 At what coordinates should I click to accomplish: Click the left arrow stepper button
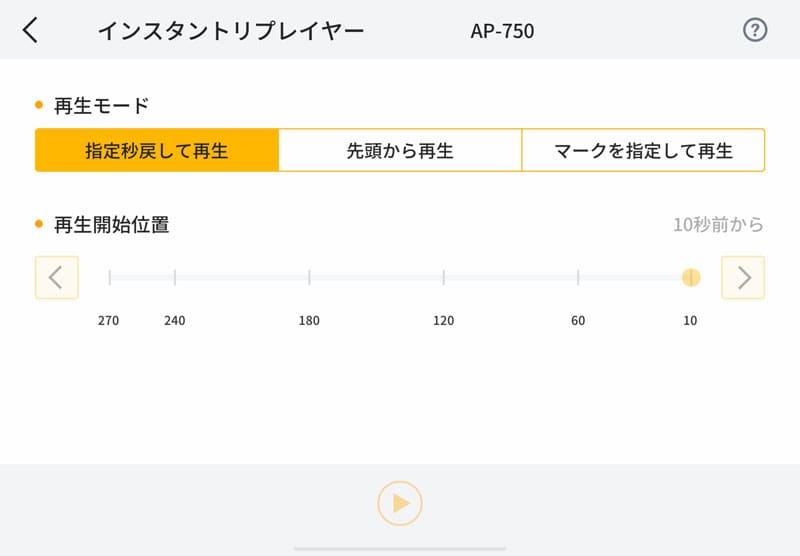click(57, 277)
